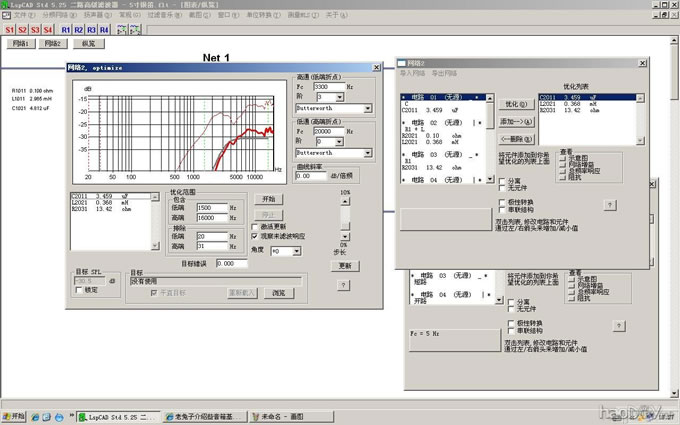Expand the high-pass 阶 order dropdown
This screenshot has width=680, height=425.
click(340, 98)
